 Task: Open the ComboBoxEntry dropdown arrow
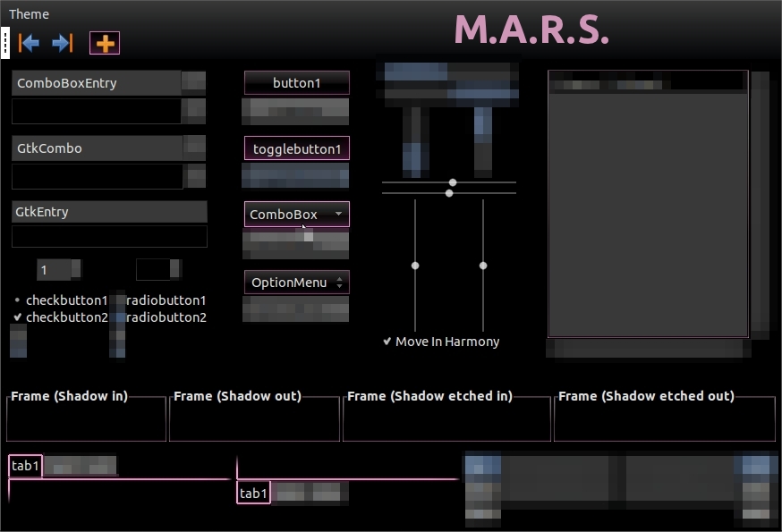pyautogui.click(x=194, y=83)
